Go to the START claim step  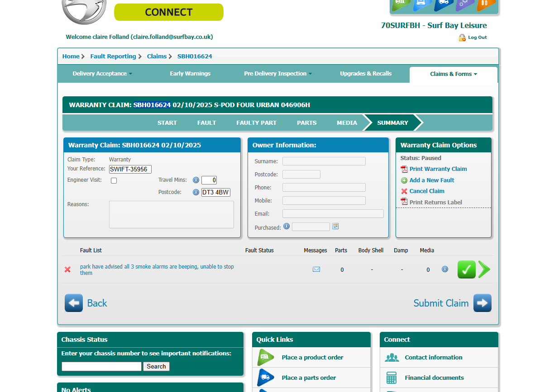pyautogui.click(x=167, y=123)
